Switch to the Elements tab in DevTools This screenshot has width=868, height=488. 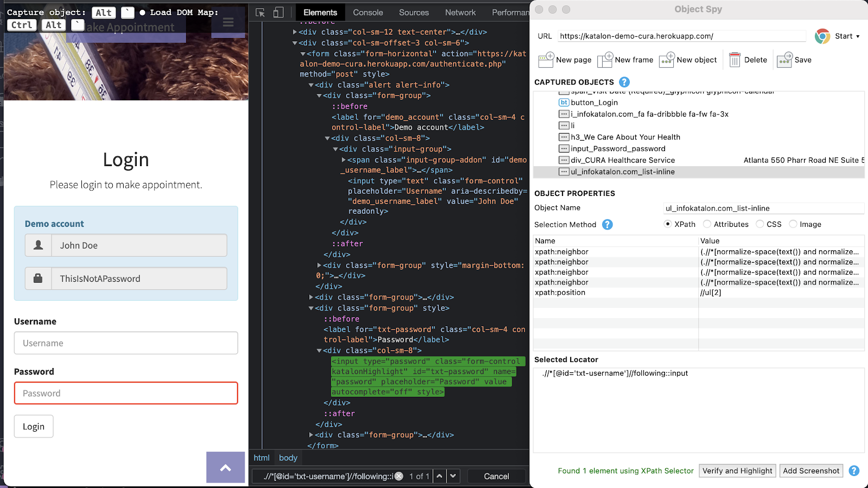click(320, 12)
